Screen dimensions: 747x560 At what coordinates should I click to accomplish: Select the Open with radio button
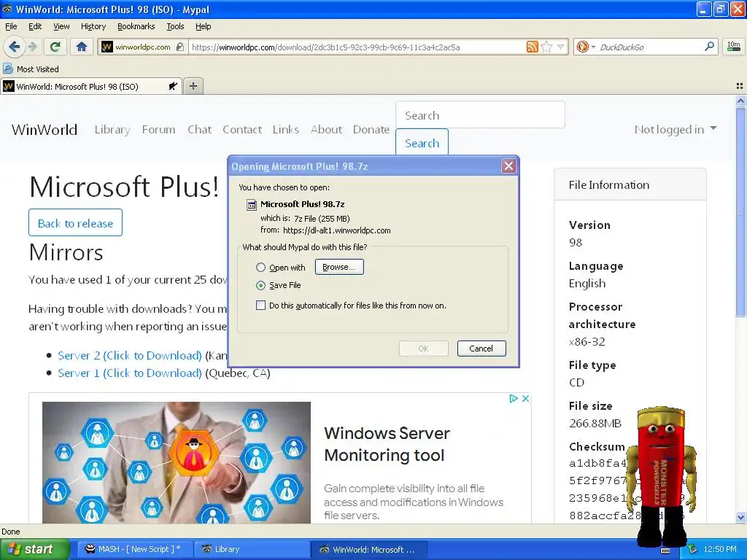[x=260, y=267]
